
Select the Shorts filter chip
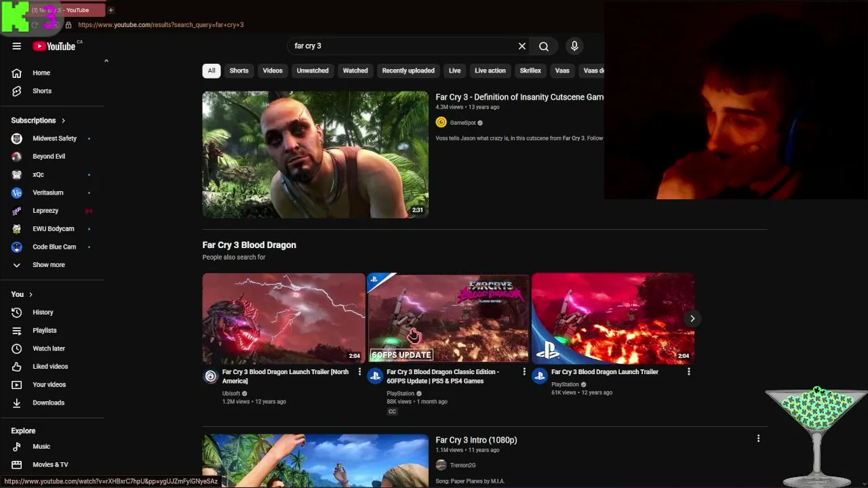coord(239,70)
